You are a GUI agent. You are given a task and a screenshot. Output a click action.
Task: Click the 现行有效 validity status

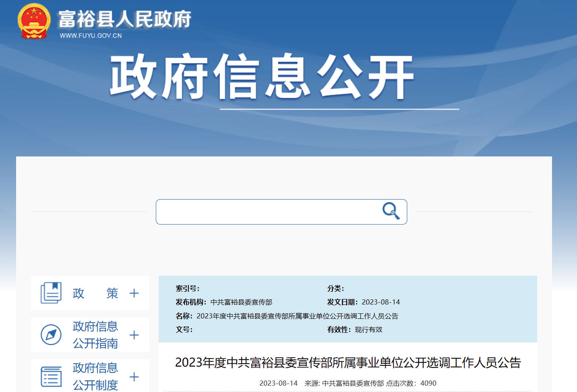click(368, 329)
